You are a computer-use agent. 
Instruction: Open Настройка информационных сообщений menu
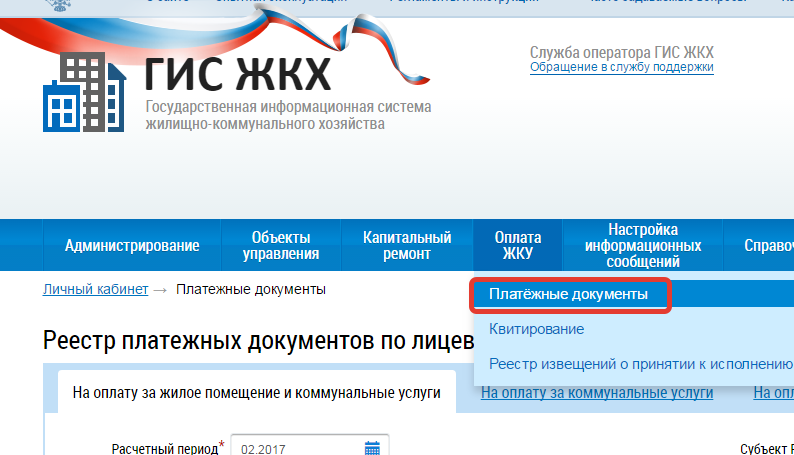pos(643,245)
